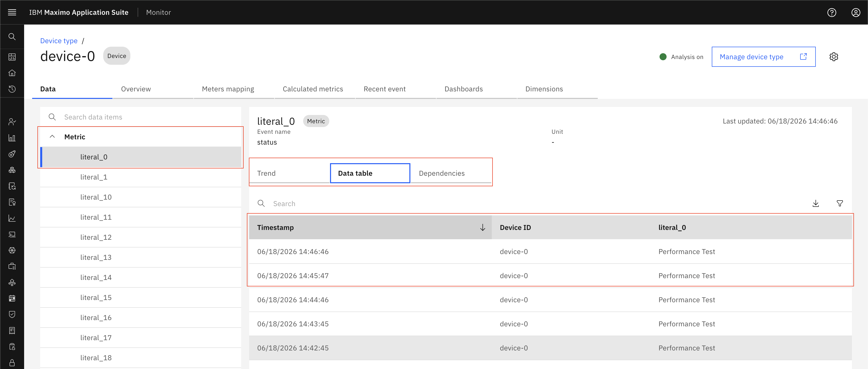Click the notebook with refresh arrows icon

(x=12, y=186)
